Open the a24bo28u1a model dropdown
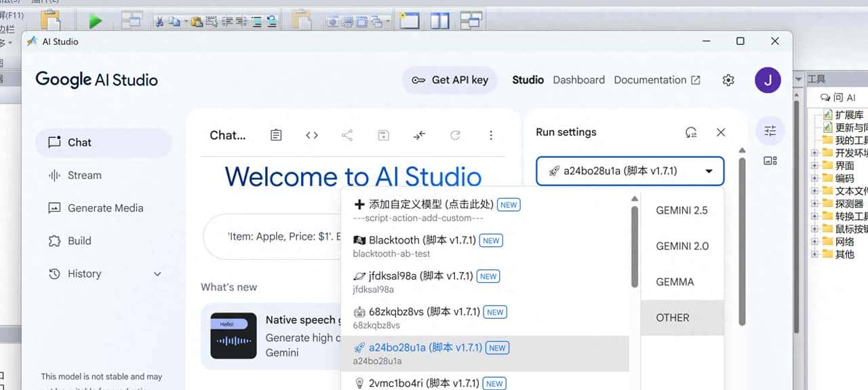 click(630, 171)
